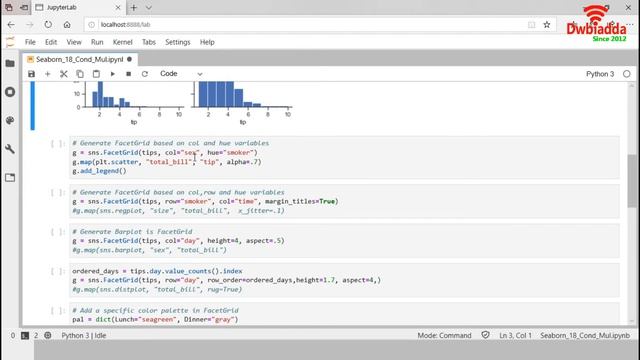640x360 pixels.
Task: Click the set-aside tabs icon in browser
Action: point(24,7)
